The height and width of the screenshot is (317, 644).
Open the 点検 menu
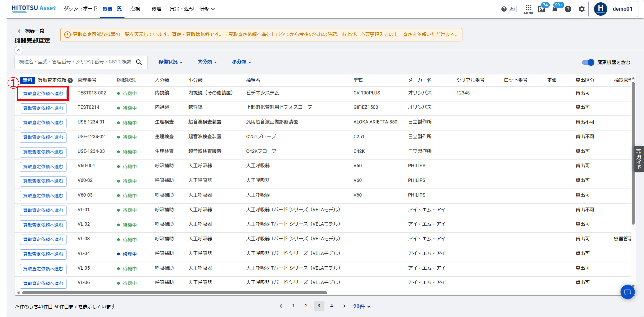pyautogui.click(x=135, y=9)
